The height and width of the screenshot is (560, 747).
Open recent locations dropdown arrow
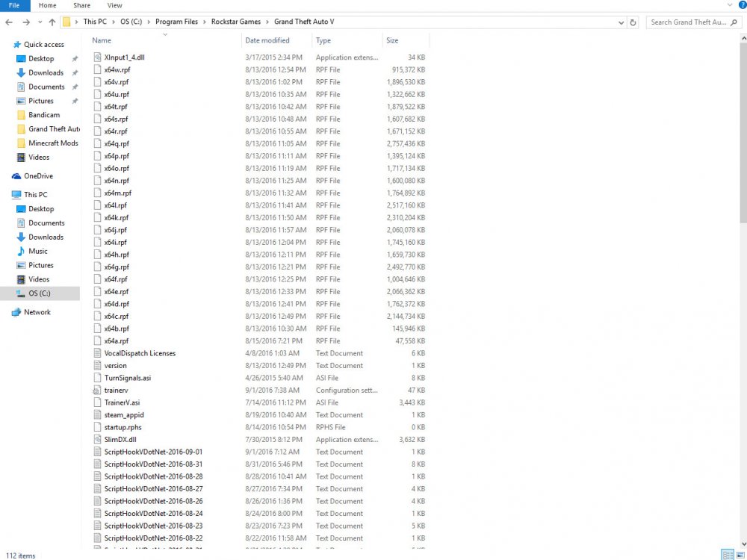pos(40,22)
